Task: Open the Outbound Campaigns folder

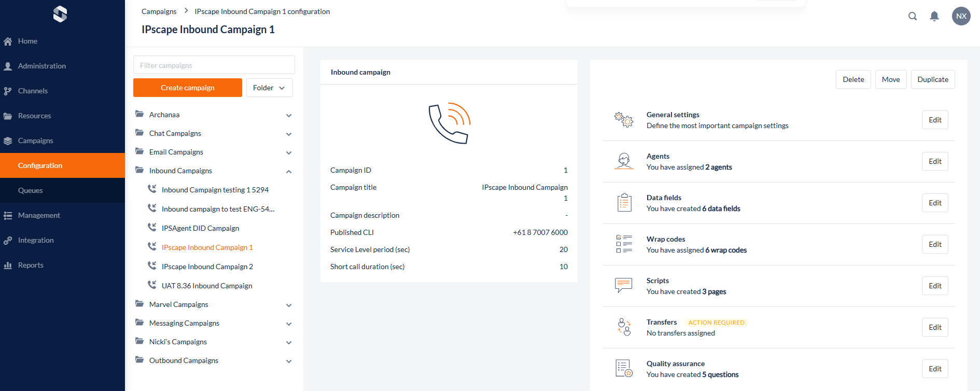Action: 184,360
